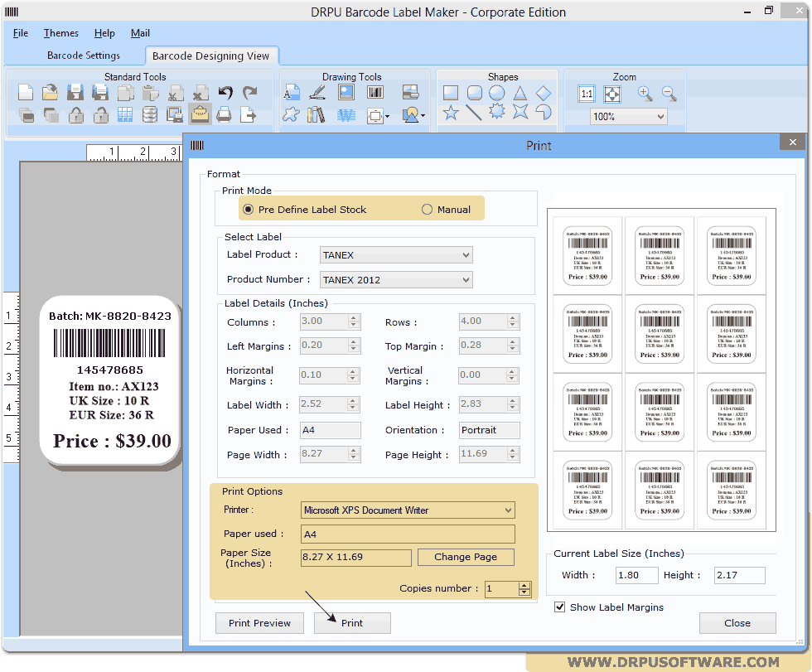Switch to the Barcode Designing View tab
This screenshot has width=812, height=672.
pyautogui.click(x=210, y=56)
